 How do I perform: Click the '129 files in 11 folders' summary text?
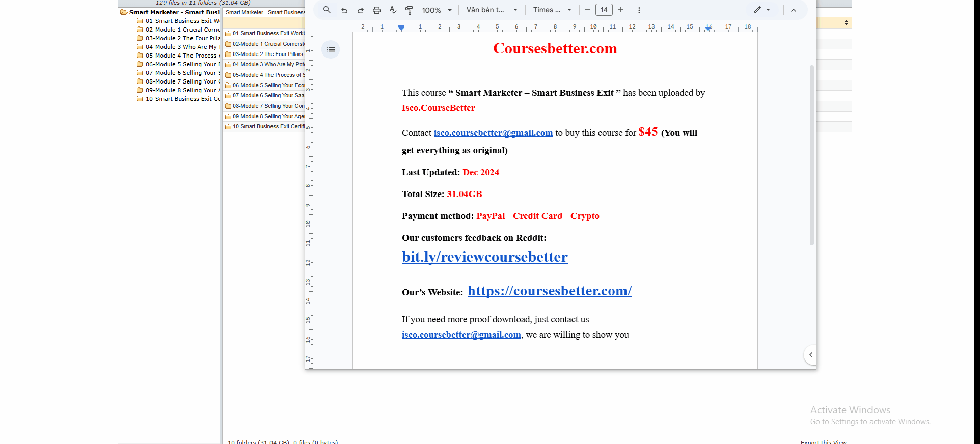click(x=203, y=3)
